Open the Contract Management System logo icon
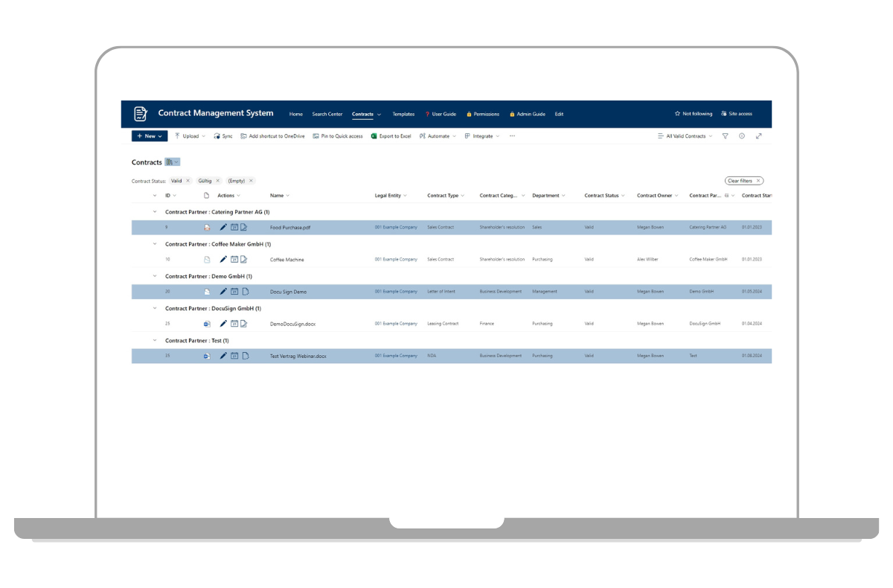The height and width of the screenshot is (588, 893). click(x=141, y=114)
